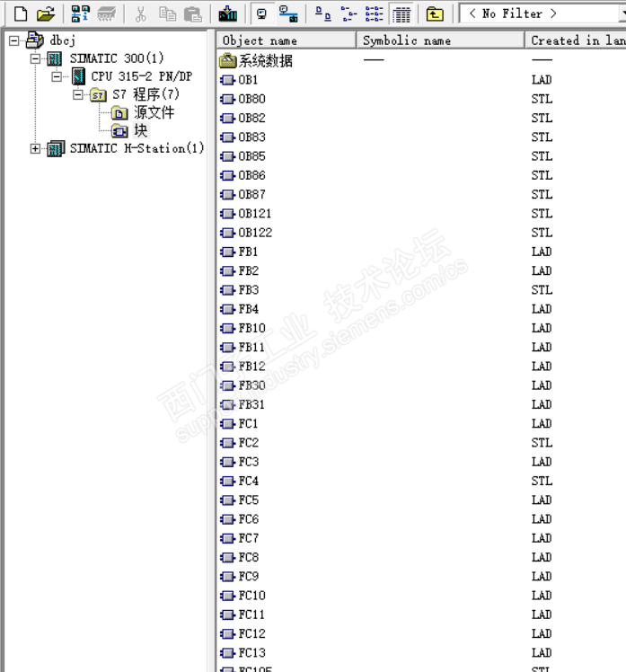Click the FB31 object name
The image size is (626, 672).
coord(251,404)
